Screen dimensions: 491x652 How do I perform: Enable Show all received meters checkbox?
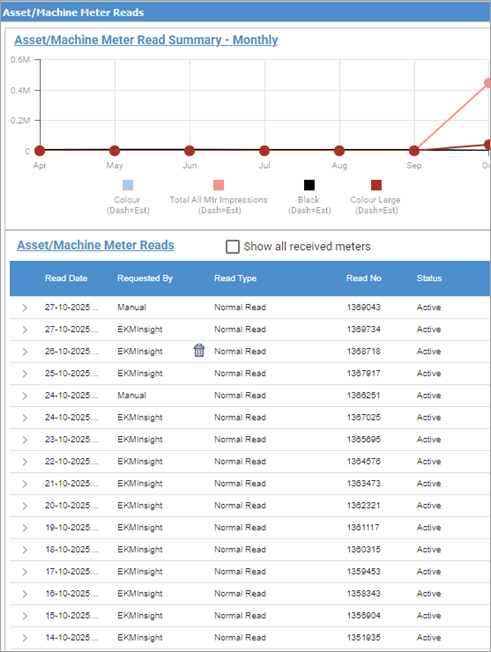pos(232,247)
